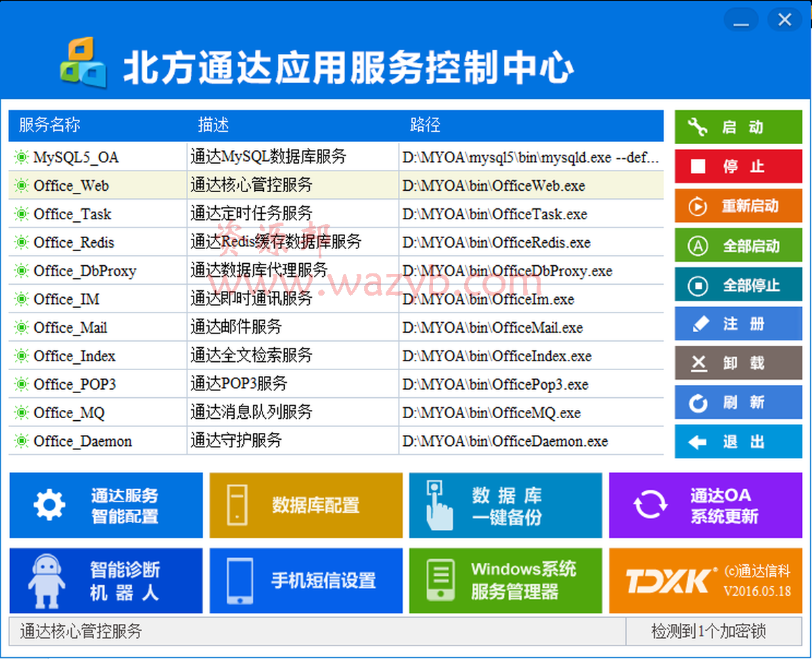The width and height of the screenshot is (812, 659).
Task: Click the green status icon beside MySQL5_OA
Action: click(x=21, y=158)
